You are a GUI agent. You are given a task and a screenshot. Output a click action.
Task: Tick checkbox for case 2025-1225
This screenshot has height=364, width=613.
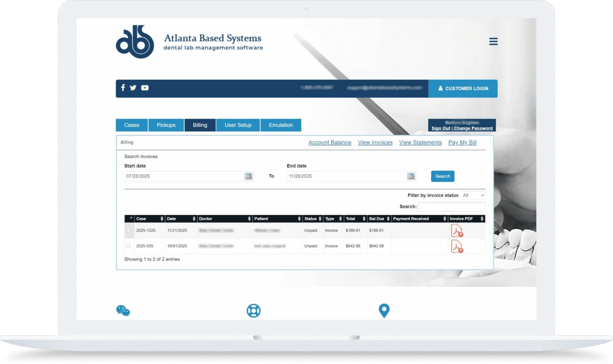pos(128,231)
